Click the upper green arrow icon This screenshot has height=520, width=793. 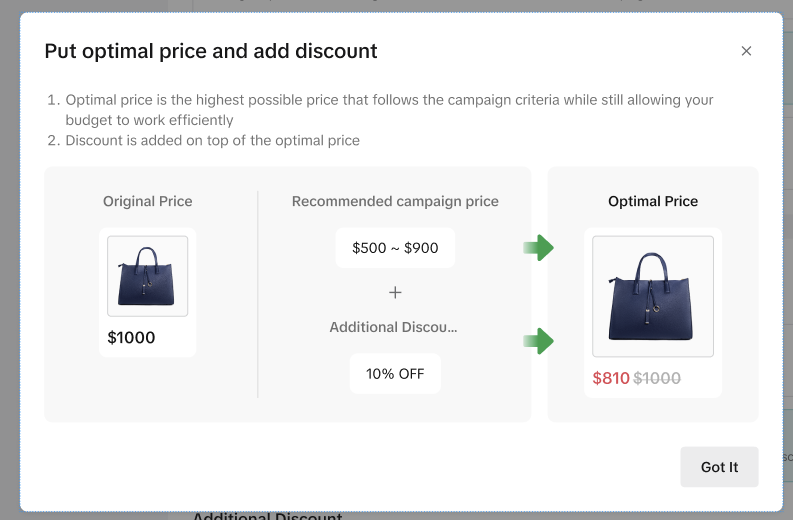point(539,248)
